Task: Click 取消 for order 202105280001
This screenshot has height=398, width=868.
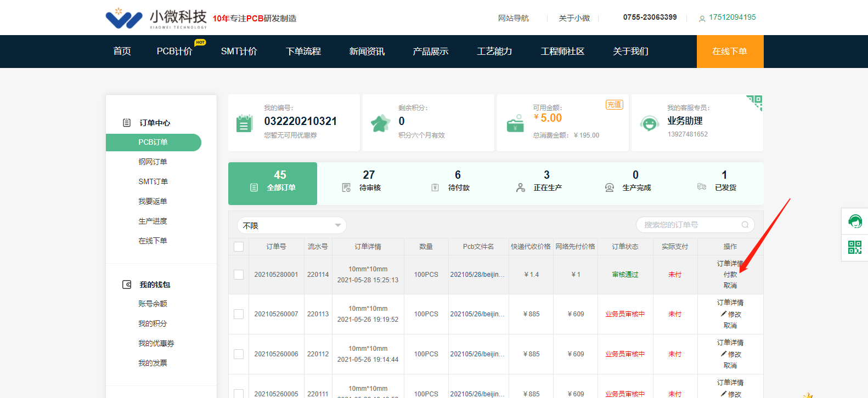Action: [x=730, y=286]
